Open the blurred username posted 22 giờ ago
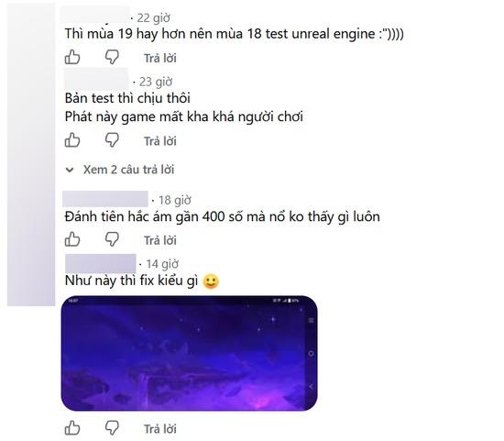The width and height of the screenshot is (504, 441). tap(95, 15)
